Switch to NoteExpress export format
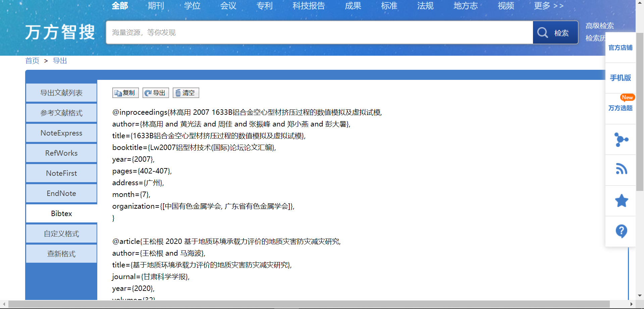The height and width of the screenshot is (309, 644). coord(61,133)
